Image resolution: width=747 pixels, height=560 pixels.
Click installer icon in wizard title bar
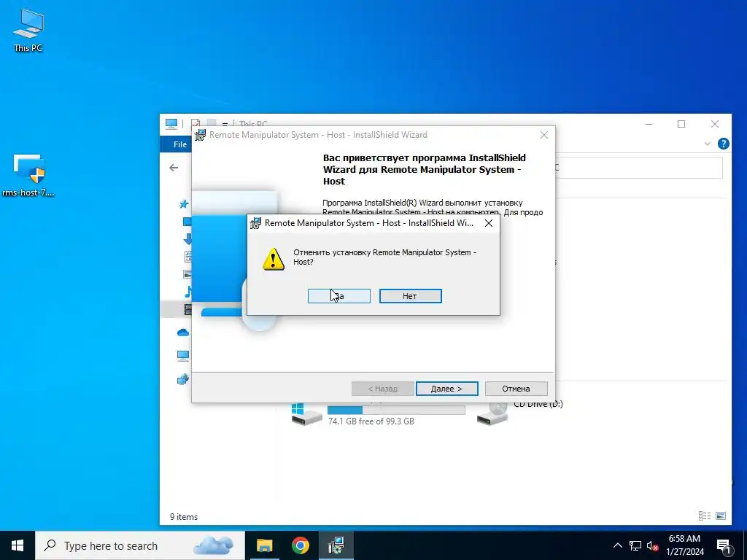200,135
